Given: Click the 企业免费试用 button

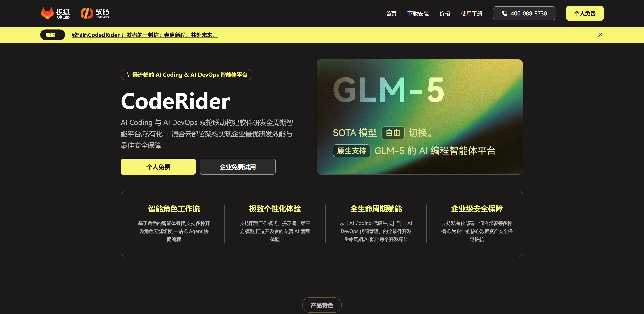Looking at the screenshot, I should (x=237, y=167).
